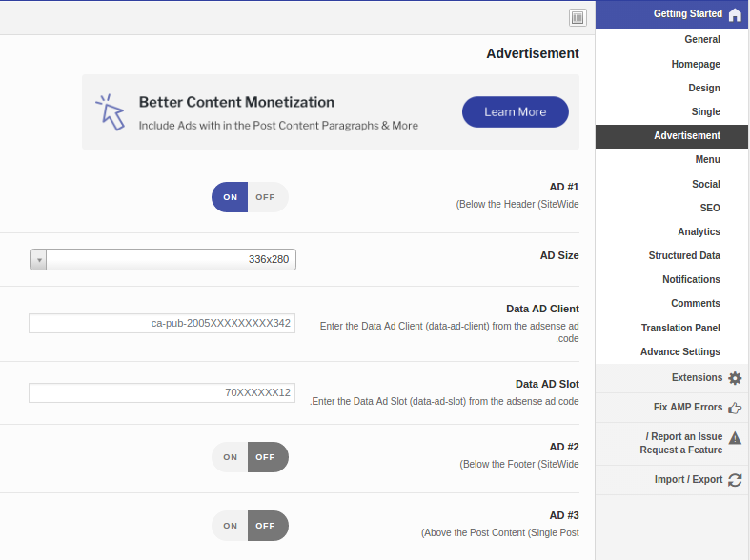This screenshot has width=750, height=560.
Task: Select the Design menu item
Action: click(x=704, y=88)
